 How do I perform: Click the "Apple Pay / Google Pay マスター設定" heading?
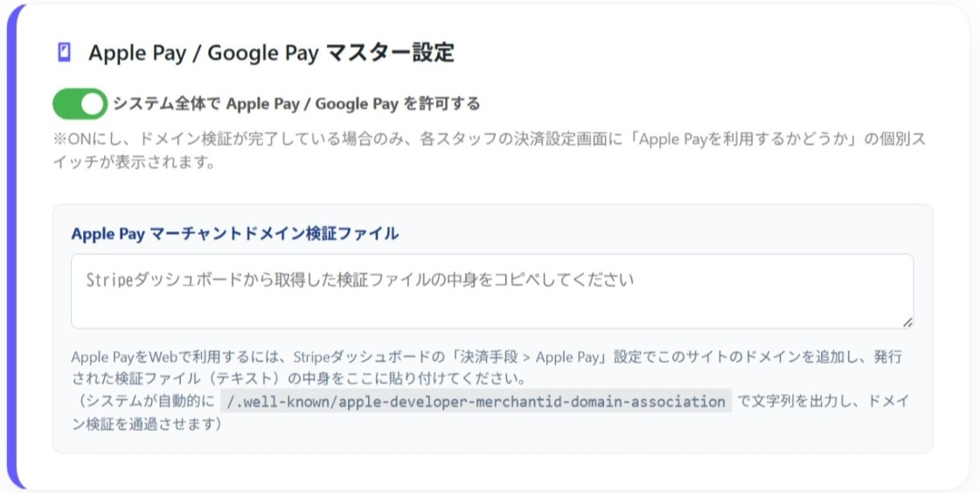click(x=271, y=53)
